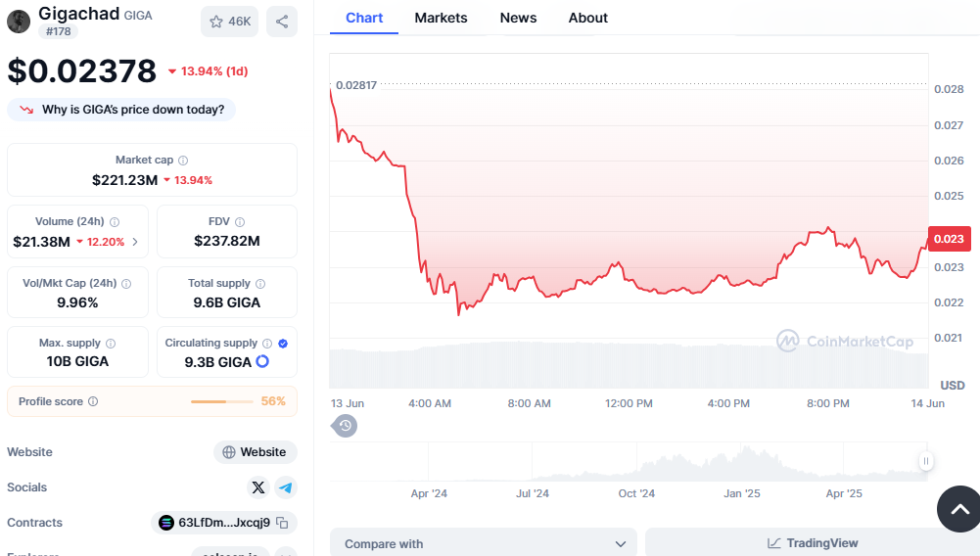Add Gigachad to watchlist star button

coord(229,22)
